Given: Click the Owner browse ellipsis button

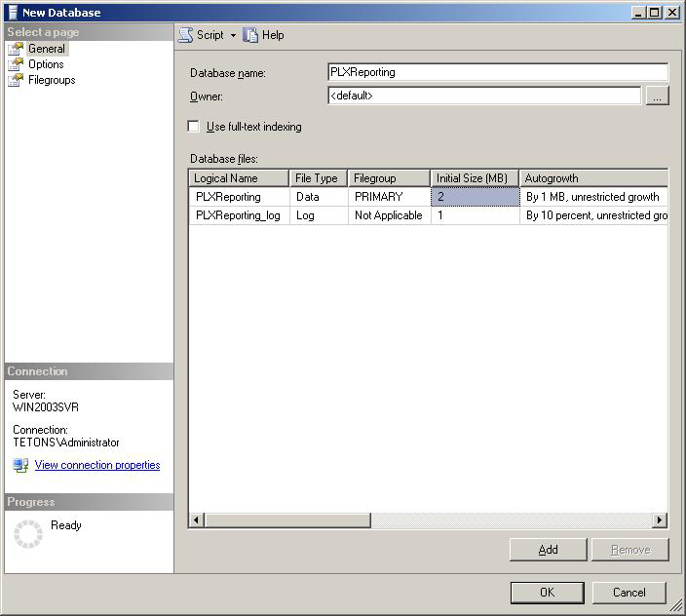Looking at the screenshot, I should [x=657, y=96].
